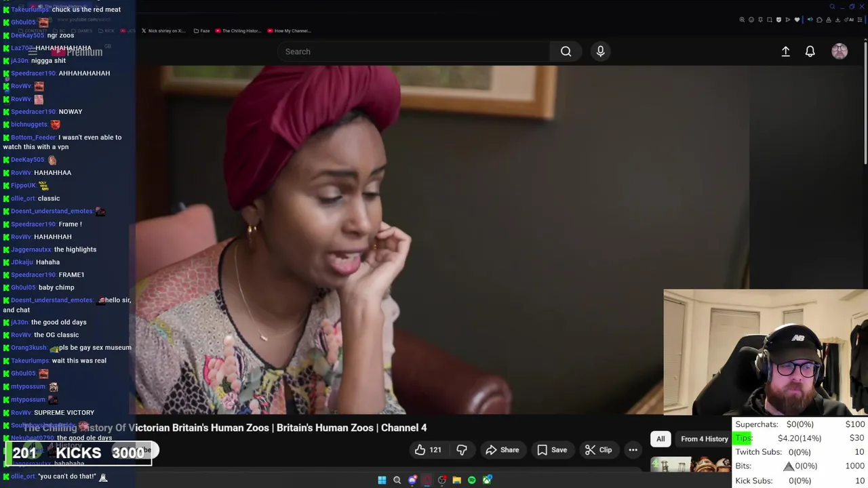Save the video to a playlist
This screenshot has height=488, width=868.
552,450
